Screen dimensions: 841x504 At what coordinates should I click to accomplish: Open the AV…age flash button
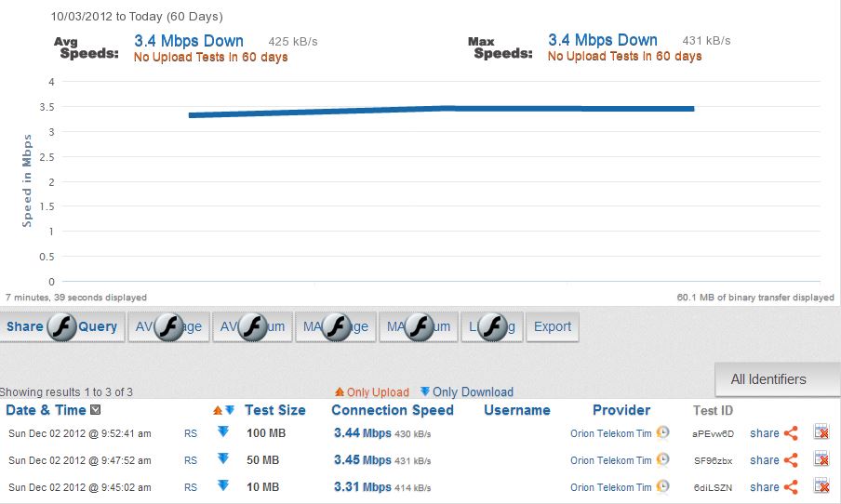(168, 326)
